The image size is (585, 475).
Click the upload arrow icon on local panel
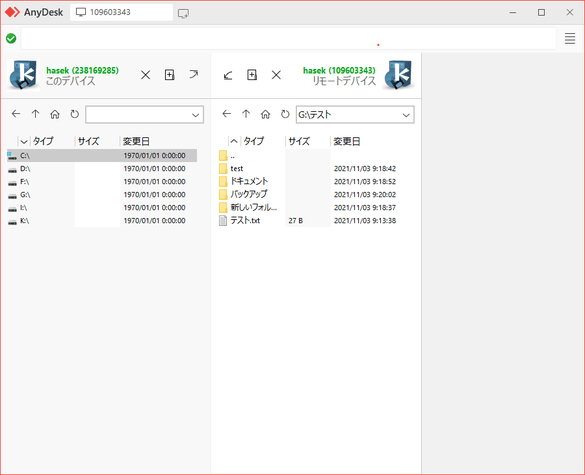coord(193,75)
